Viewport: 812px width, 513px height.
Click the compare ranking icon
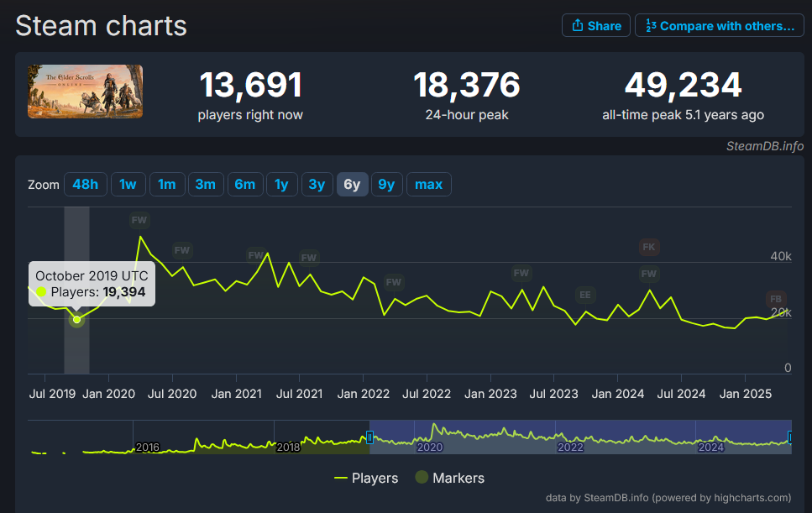click(651, 25)
